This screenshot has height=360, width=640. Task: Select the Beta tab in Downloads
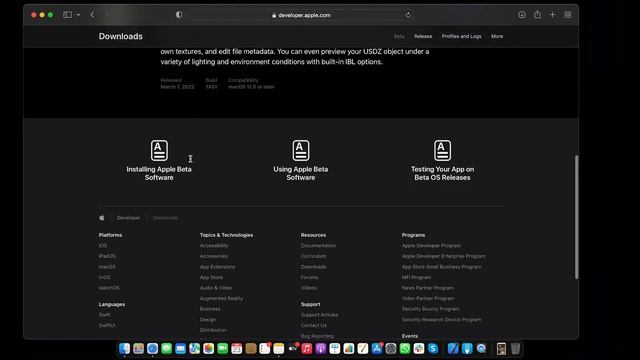coord(399,36)
